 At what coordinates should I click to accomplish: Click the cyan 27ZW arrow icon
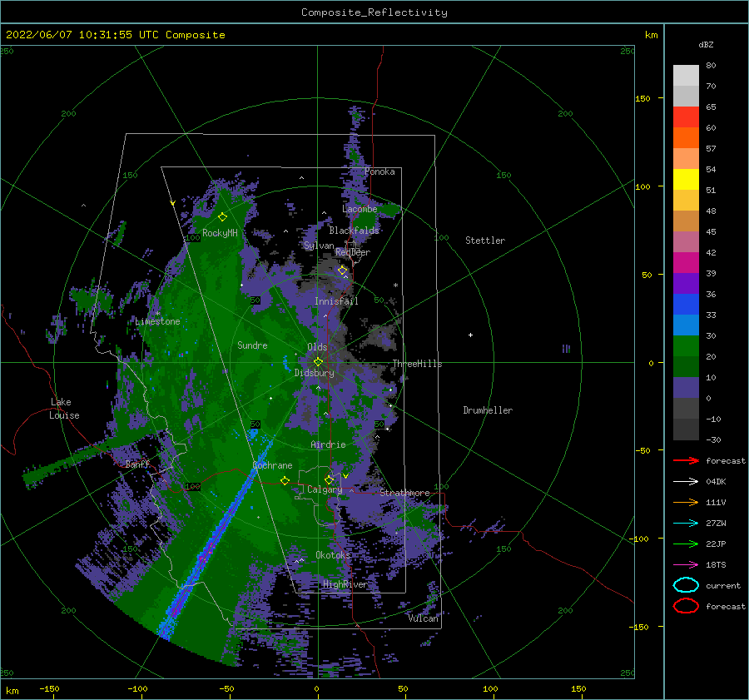pos(686,524)
